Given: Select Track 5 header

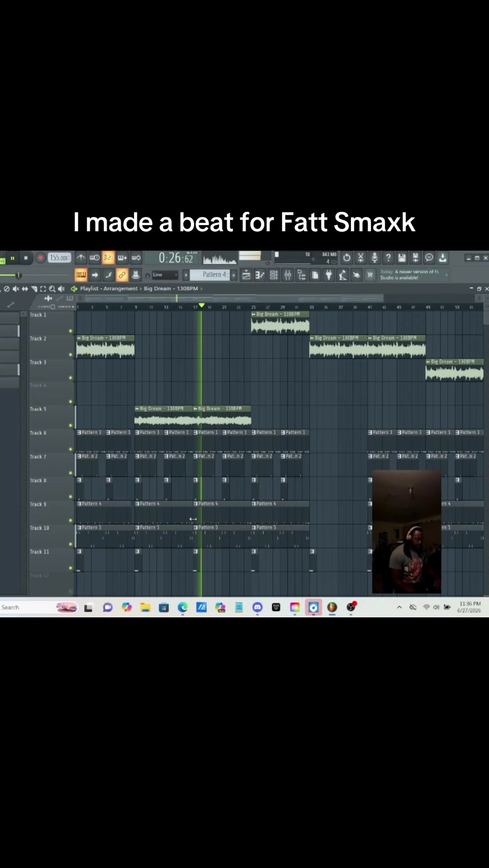Looking at the screenshot, I should click(51, 416).
